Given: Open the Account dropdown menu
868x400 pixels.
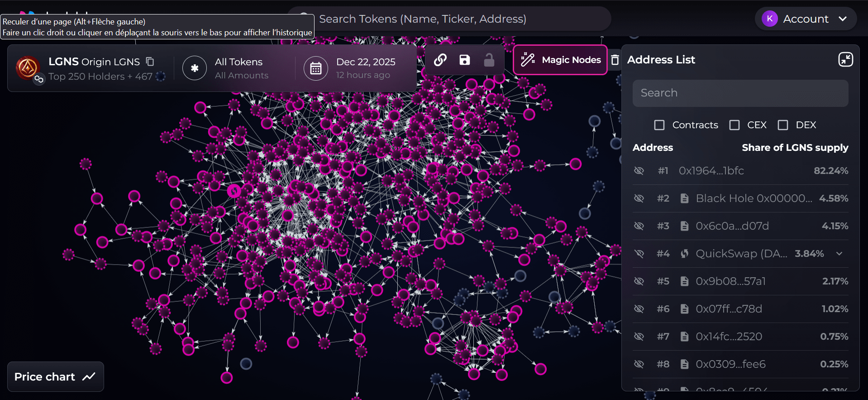Looking at the screenshot, I should tap(805, 19).
